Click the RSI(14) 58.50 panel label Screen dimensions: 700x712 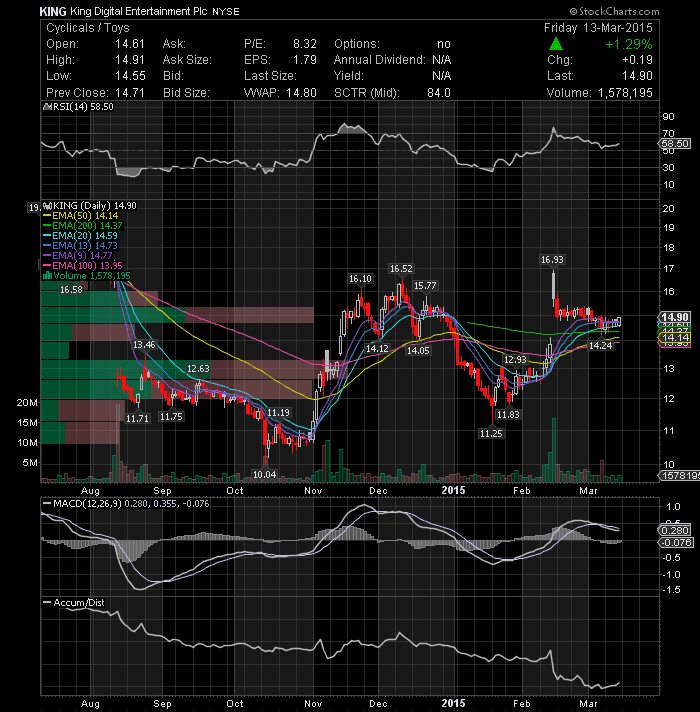[83, 107]
